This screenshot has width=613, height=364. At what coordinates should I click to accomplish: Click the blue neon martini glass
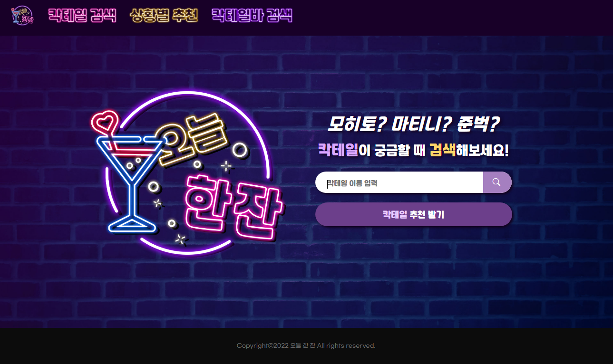pos(131,183)
